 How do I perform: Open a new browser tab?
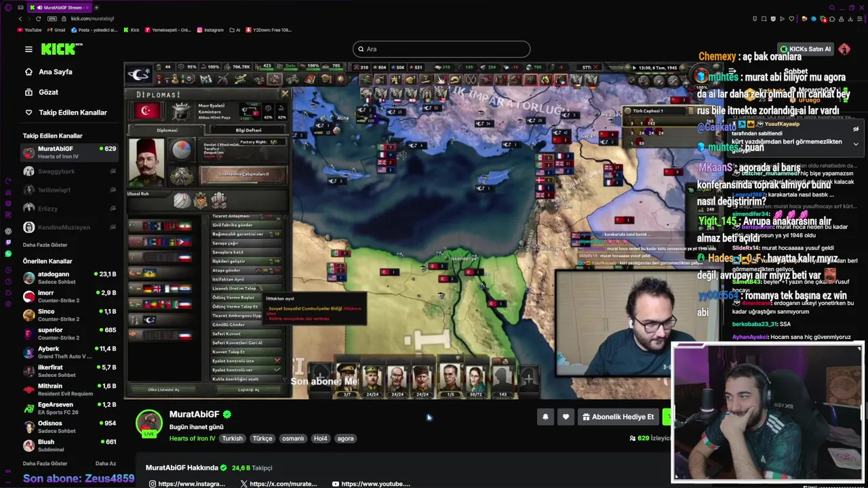click(x=96, y=7)
